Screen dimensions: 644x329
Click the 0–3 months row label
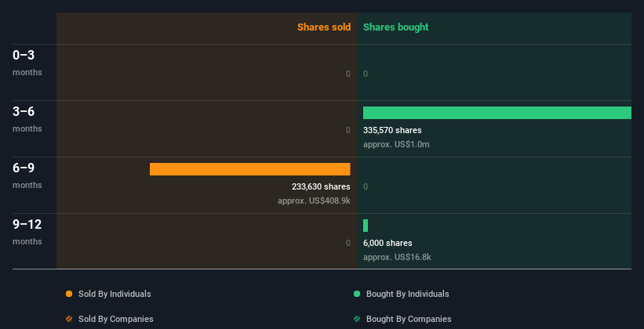point(27,63)
